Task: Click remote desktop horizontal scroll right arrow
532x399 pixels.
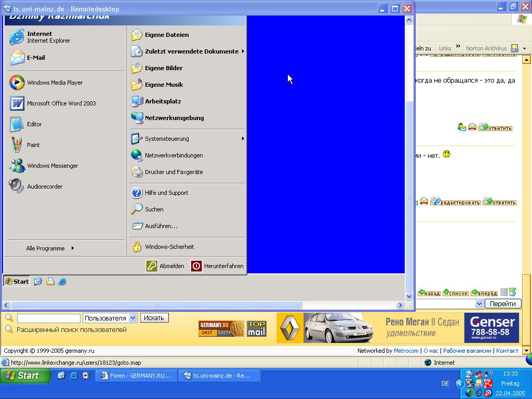Action: tap(401, 305)
